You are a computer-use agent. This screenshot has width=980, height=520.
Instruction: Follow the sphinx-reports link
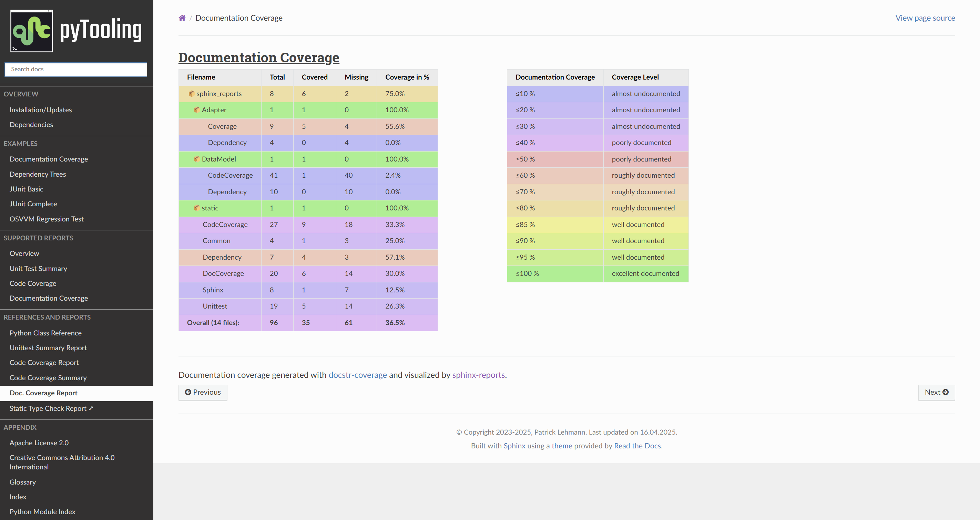pos(478,375)
